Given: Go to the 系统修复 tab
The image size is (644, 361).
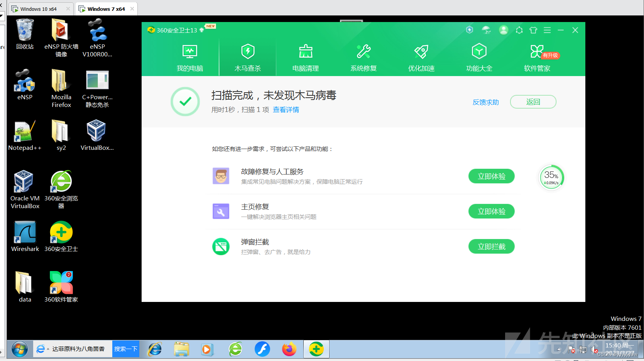Looking at the screenshot, I should [363, 58].
